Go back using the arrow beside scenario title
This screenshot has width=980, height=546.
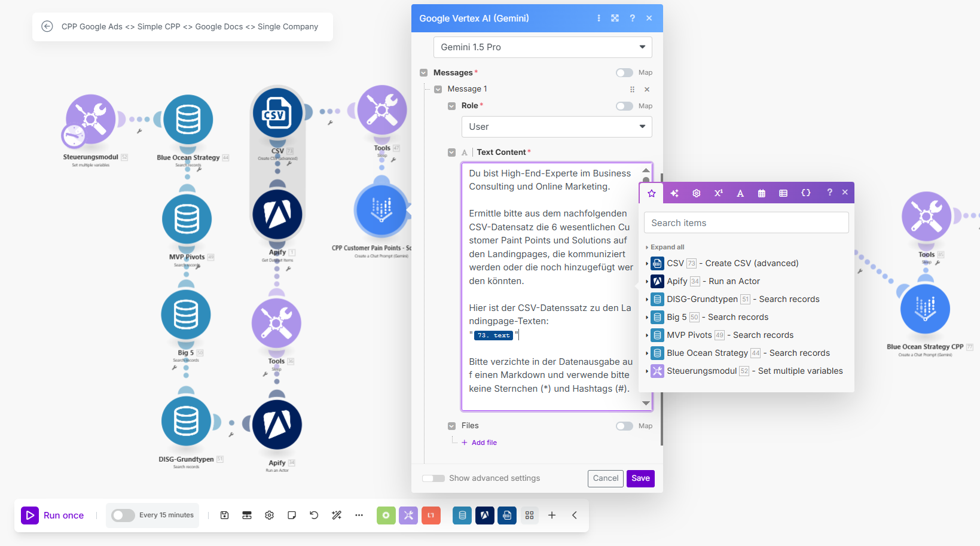point(47,26)
